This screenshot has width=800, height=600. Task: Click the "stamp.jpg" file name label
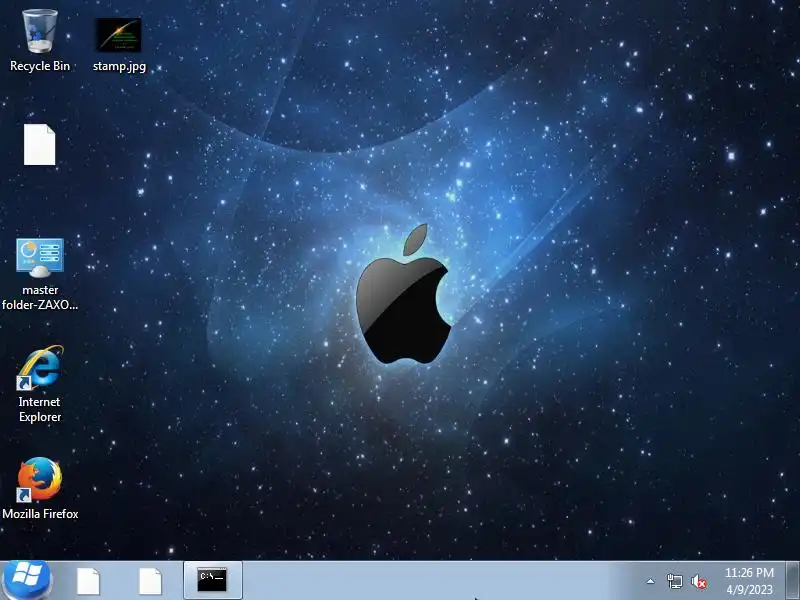(119, 66)
